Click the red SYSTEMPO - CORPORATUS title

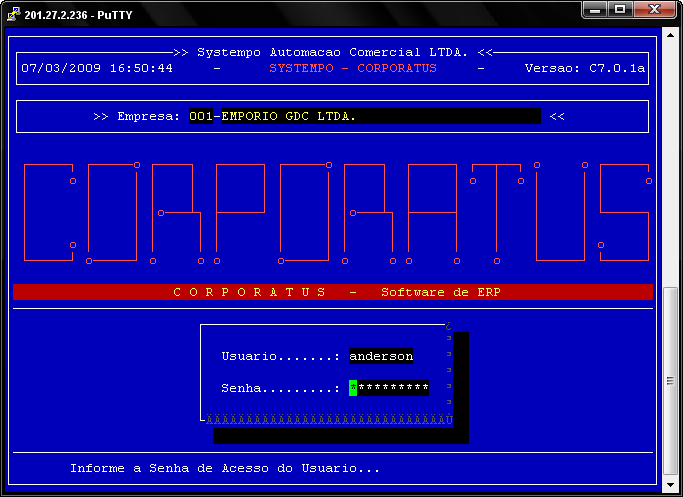point(353,68)
